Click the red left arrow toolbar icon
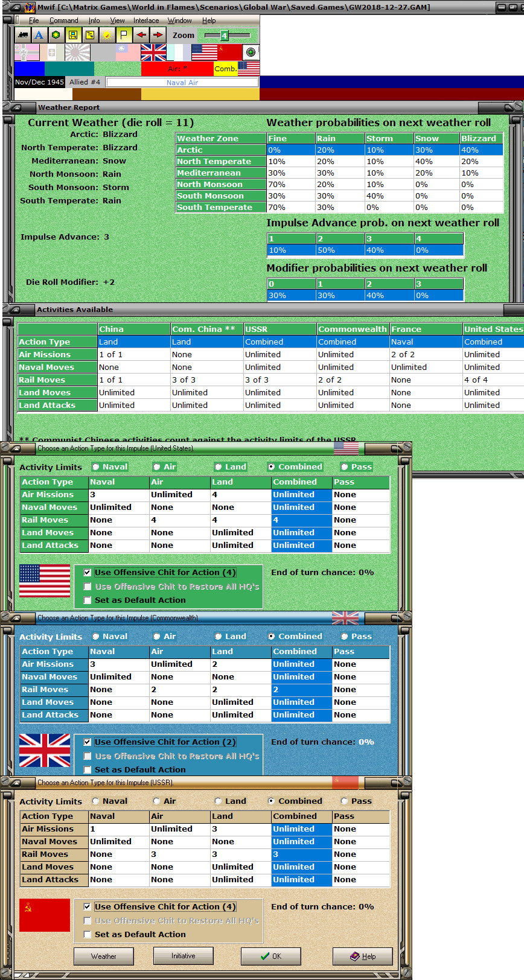The image size is (524, 980). [141, 35]
